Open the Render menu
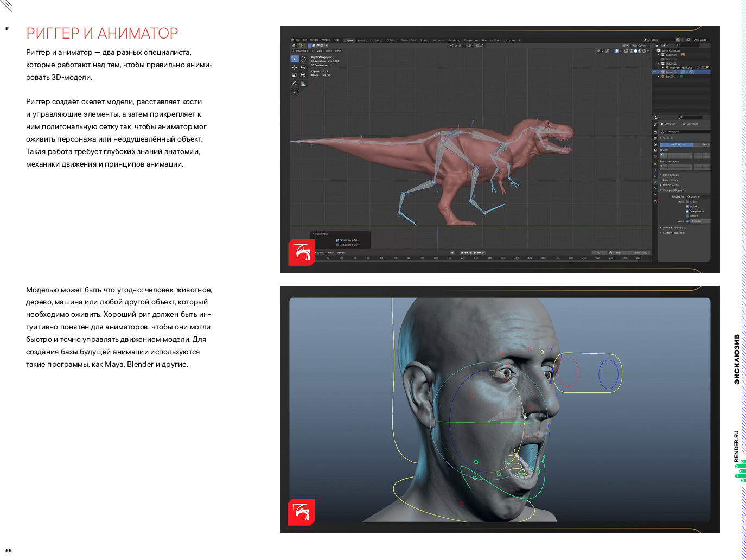The height and width of the screenshot is (560, 746). point(314,40)
